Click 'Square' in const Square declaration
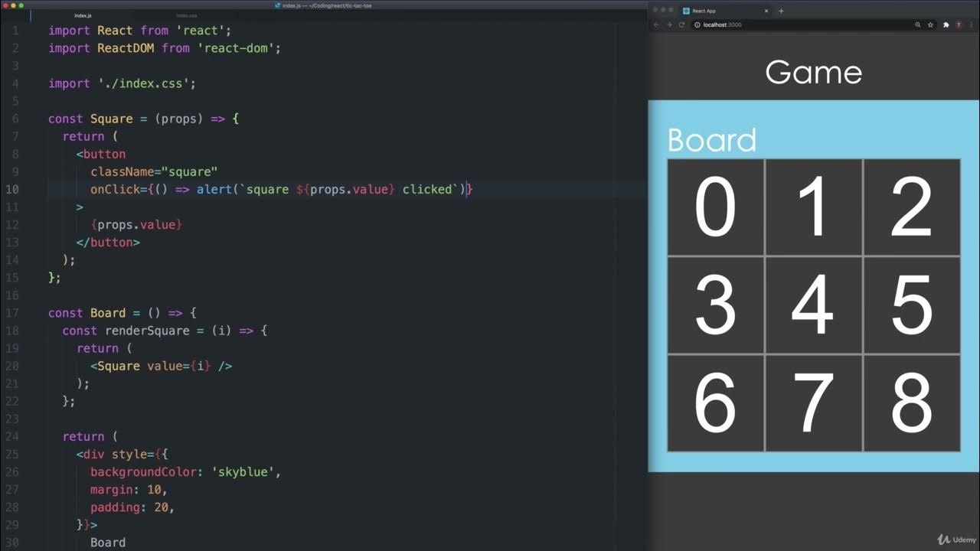Image resolution: width=980 pixels, height=551 pixels. (112, 119)
